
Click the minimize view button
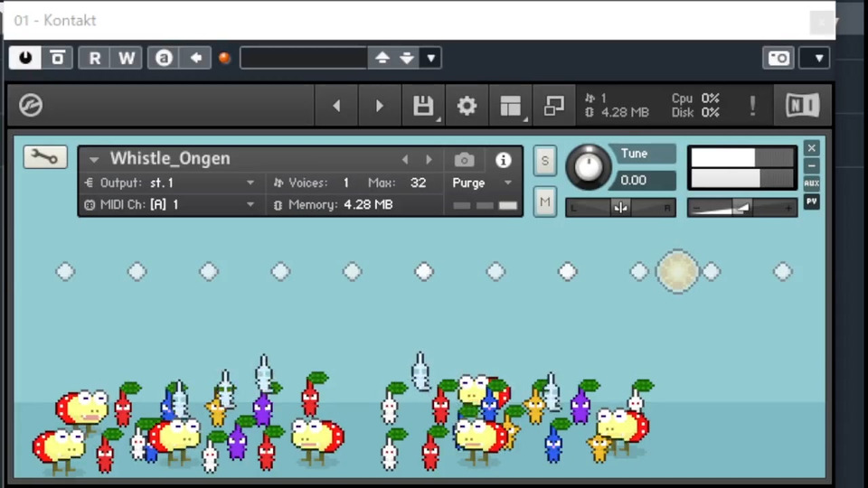click(x=554, y=105)
